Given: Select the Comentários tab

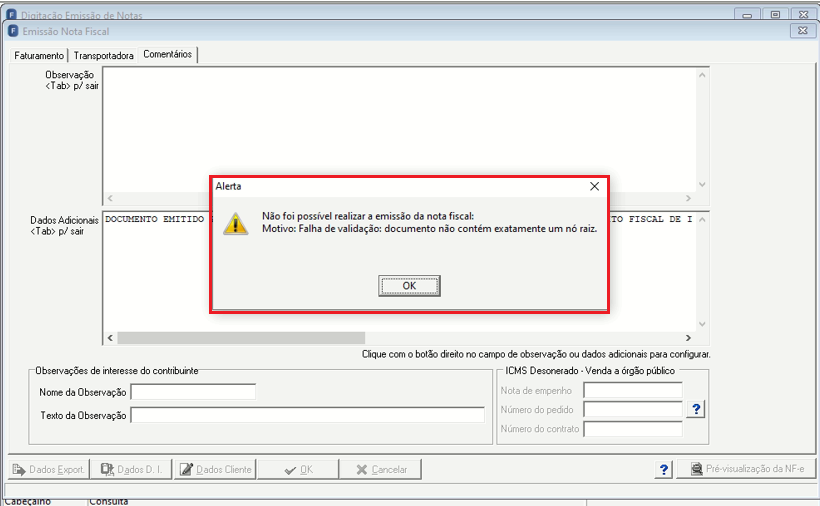Looking at the screenshot, I should pyautogui.click(x=167, y=54).
